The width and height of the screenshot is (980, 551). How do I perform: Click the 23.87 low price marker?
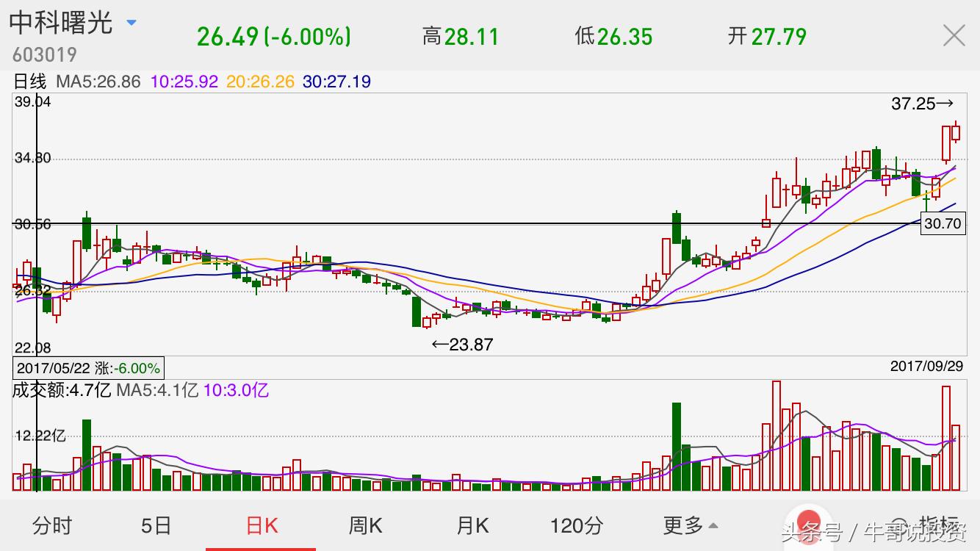[463, 344]
